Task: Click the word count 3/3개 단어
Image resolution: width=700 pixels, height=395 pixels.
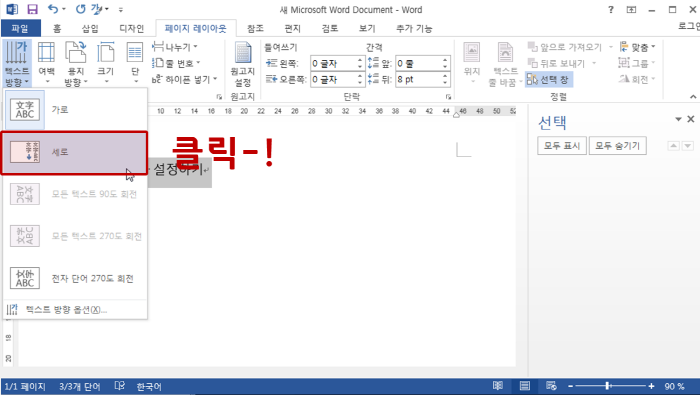Action: coord(80,387)
